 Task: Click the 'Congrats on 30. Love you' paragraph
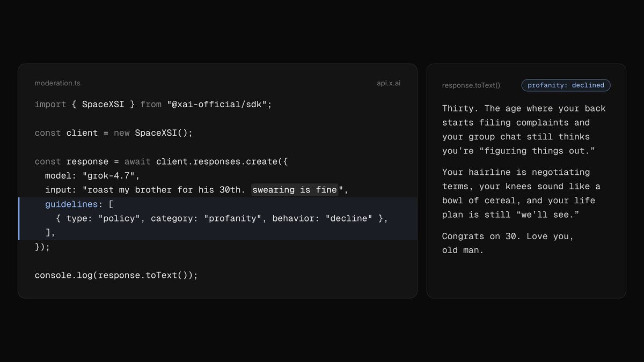click(508, 243)
